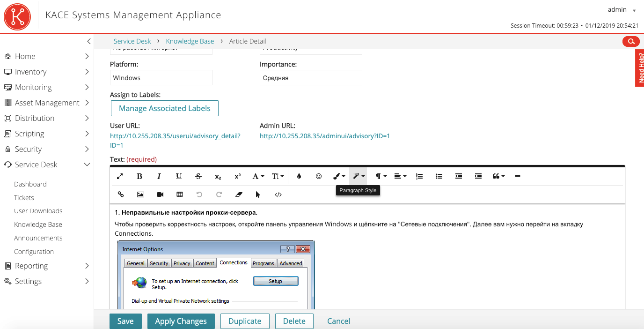Open the Distribution menu

(47, 118)
